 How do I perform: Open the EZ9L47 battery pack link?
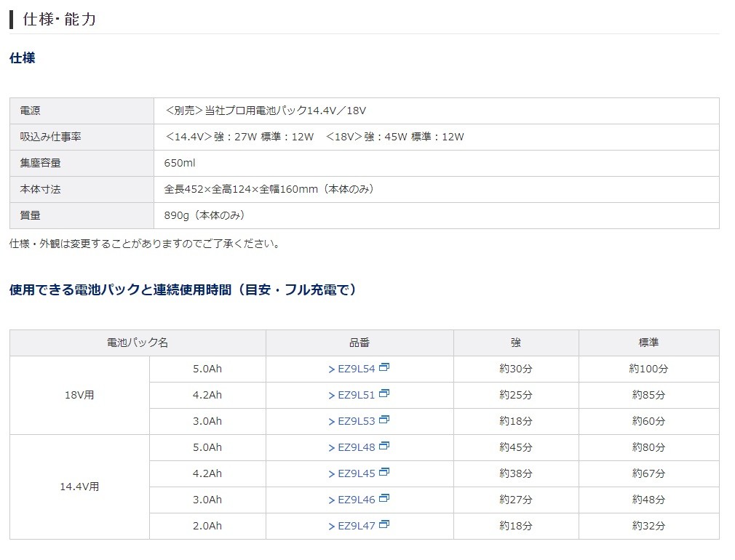357,527
